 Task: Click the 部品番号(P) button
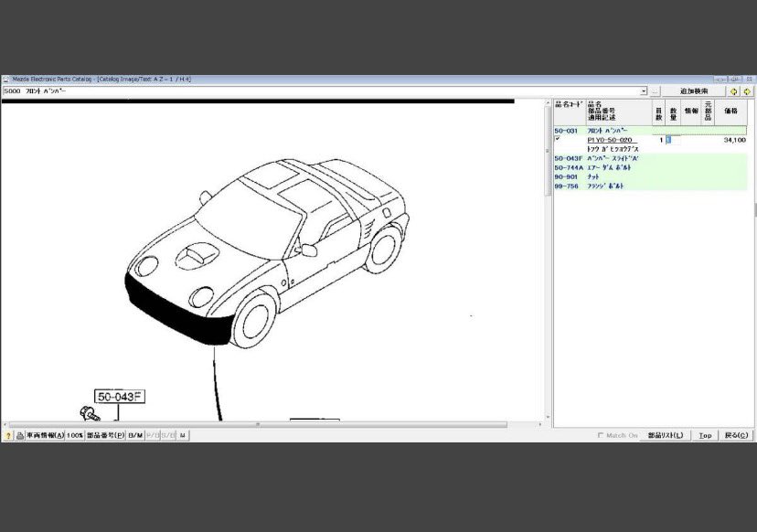point(105,435)
